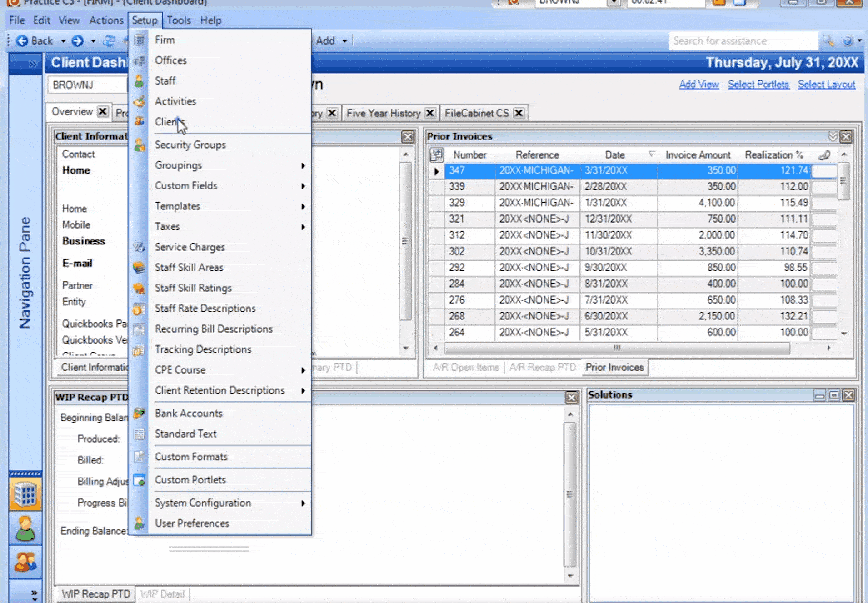
Task: Select Bank Accounts from the Setup menu
Action: pyautogui.click(x=189, y=413)
